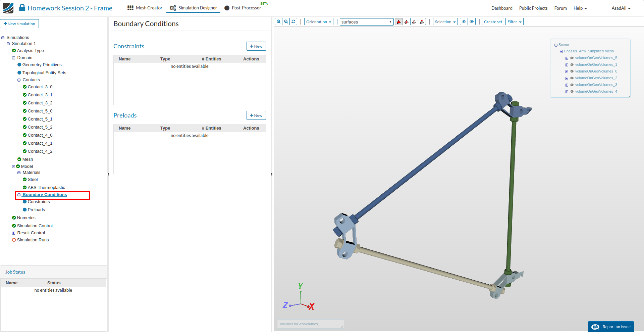Select the surface with edges render icon
This screenshot has height=332, width=644.
coord(407,22)
